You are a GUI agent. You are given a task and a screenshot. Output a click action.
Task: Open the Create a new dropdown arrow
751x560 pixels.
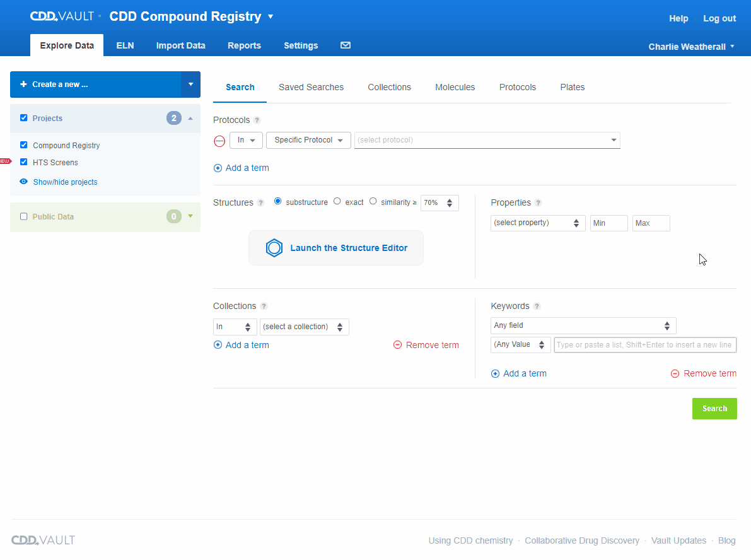point(190,85)
